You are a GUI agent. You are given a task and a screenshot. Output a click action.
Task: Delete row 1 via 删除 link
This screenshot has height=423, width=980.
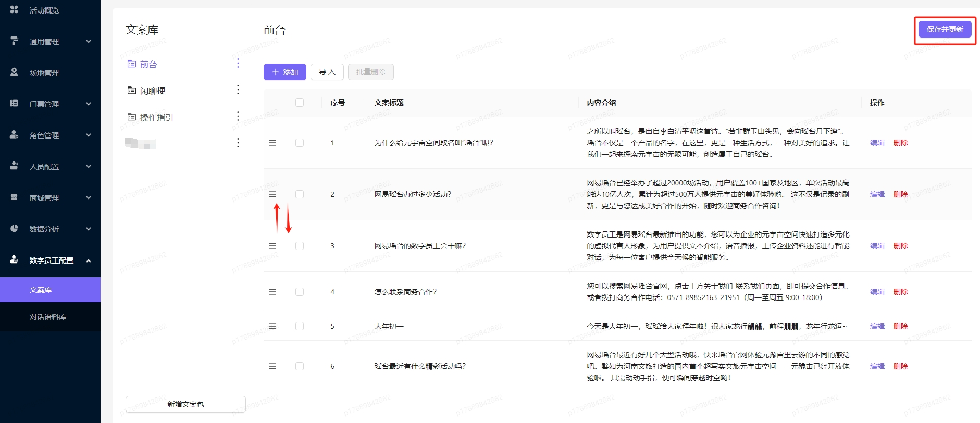[901, 143]
